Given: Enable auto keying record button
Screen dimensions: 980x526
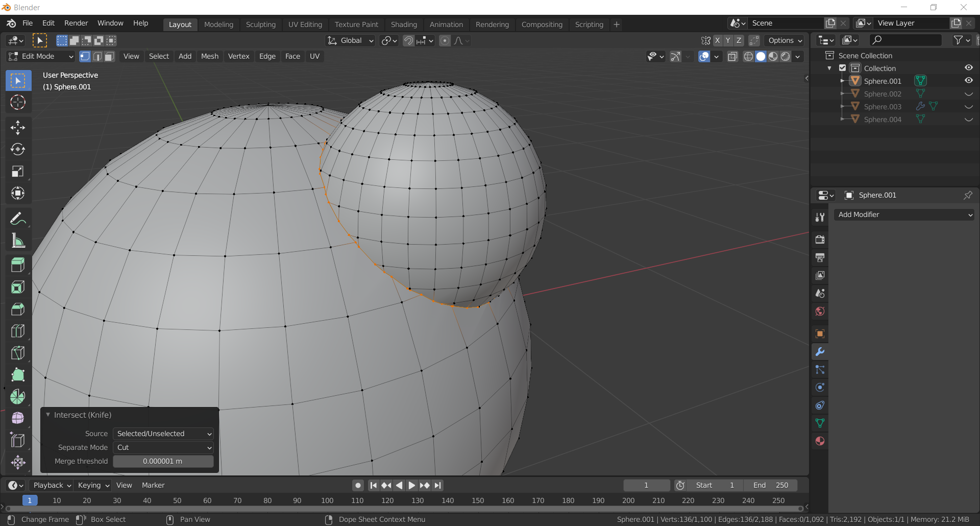Looking at the screenshot, I should tap(358, 485).
